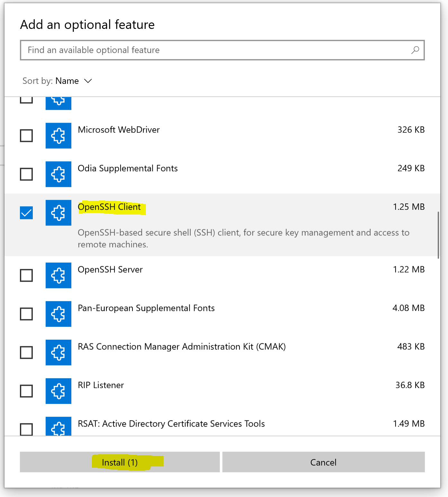448x497 pixels.
Task: Click the Cancel button
Action: tap(323, 462)
